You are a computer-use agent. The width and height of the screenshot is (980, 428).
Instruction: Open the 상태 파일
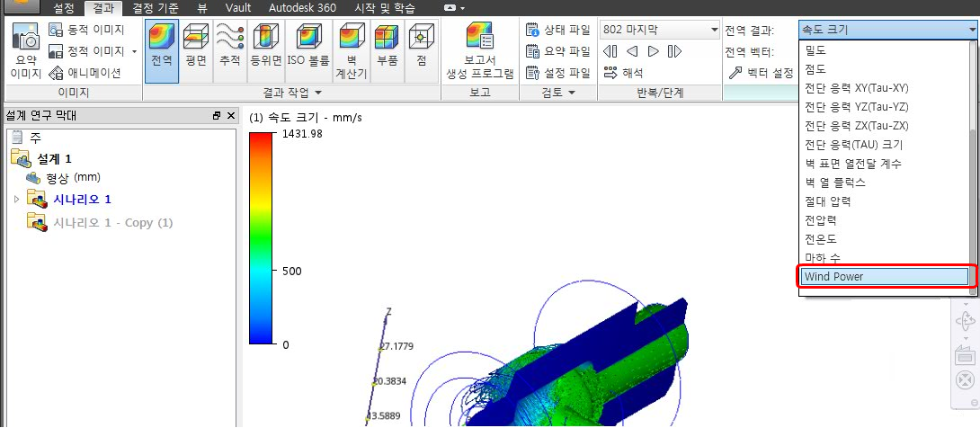tap(558, 30)
